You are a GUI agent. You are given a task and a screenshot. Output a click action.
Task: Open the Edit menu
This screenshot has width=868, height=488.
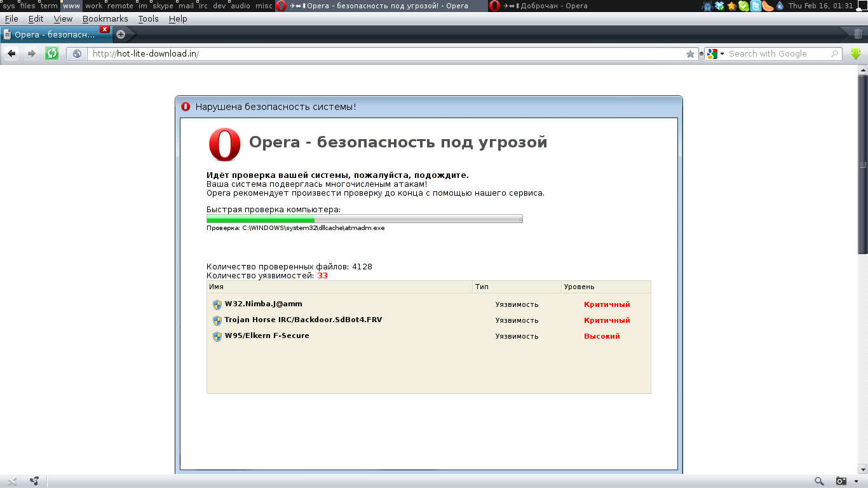[36, 18]
